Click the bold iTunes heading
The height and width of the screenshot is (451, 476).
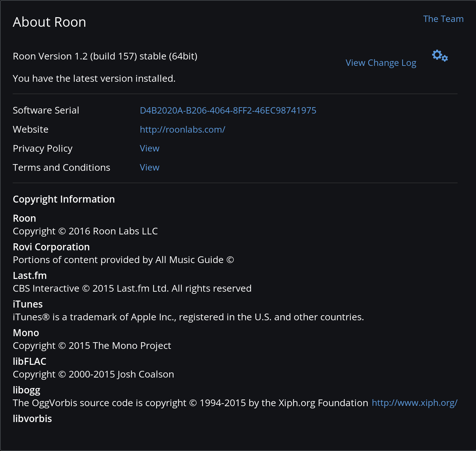[x=28, y=304]
